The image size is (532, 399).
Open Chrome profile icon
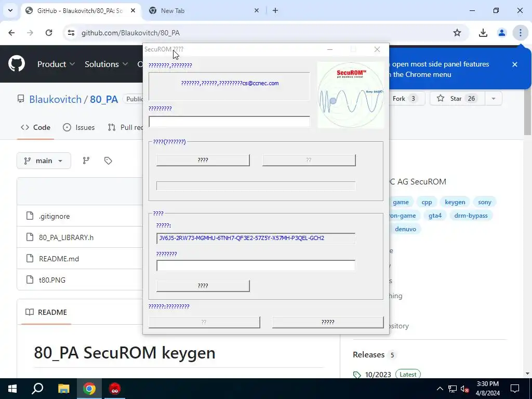[x=501, y=33]
